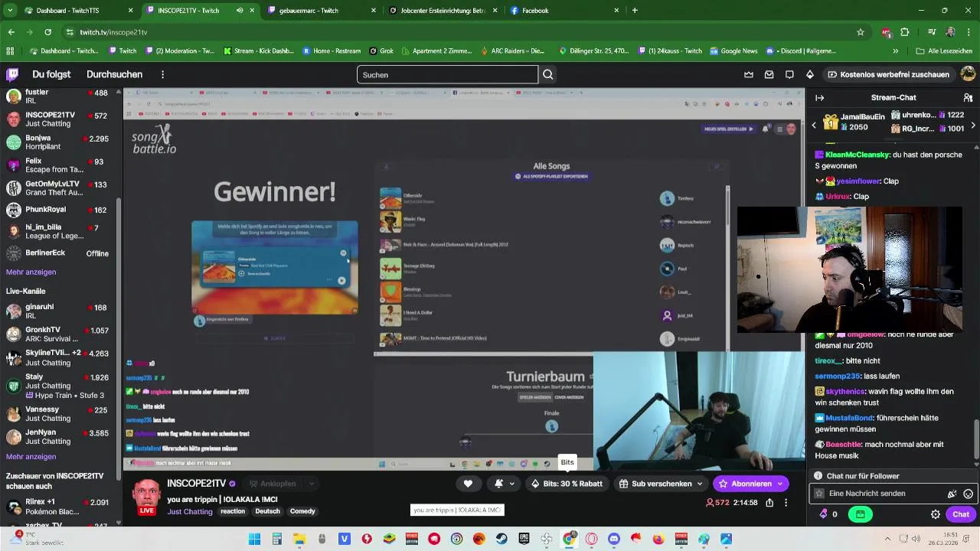Open the three-dot menu beside Durchsuchen
The image size is (980, 551).
pos(162,74)
